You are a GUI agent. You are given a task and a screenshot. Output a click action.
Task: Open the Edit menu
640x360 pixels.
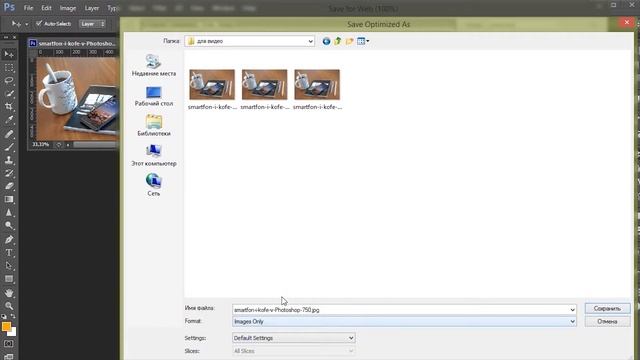click(x=46, y=8)
